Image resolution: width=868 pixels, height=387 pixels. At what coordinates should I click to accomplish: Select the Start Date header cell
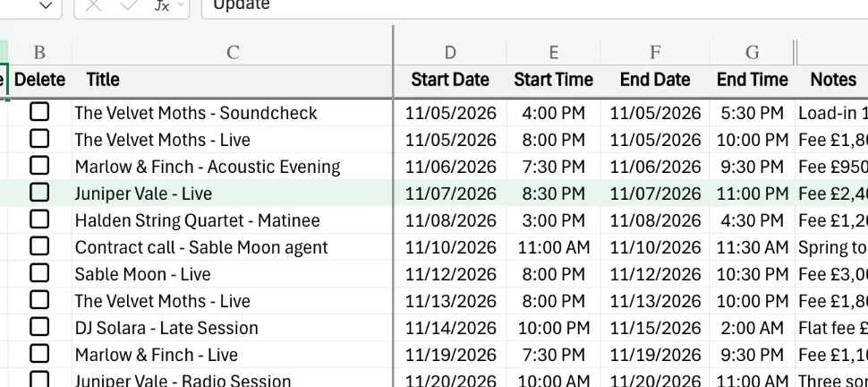[450, 80]
